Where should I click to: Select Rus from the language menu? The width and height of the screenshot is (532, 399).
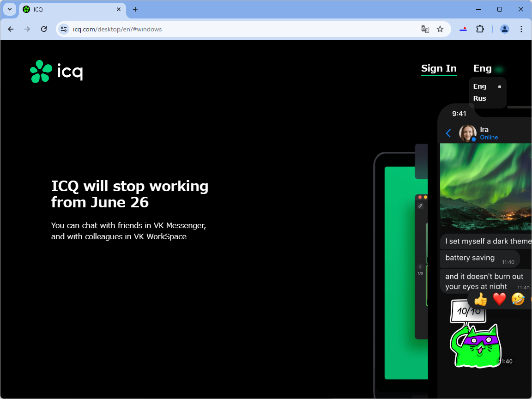tap(480, 98)
